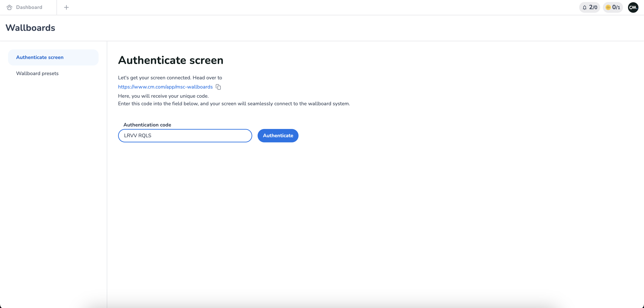The height and width of the screenshot is (308, 644).
Task: Click the yellow voice status icon
Action: coord(608,7)
